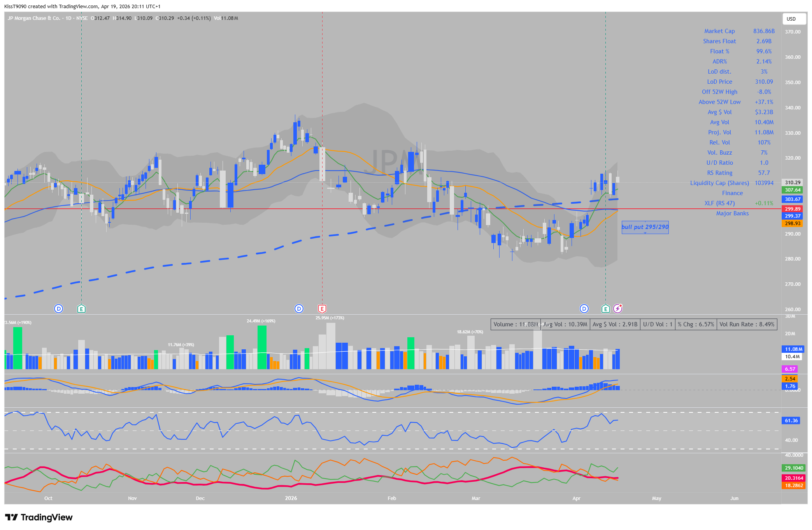Screen dimensions: 812x530
Task: Click the 'XLF (RS 47)' sector row
Action: (x=719, y=203)
